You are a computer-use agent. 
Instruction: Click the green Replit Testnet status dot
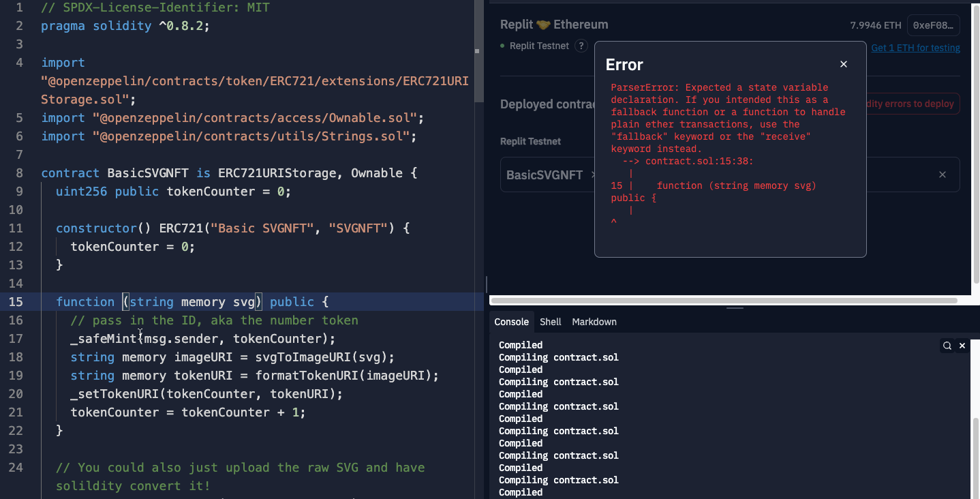pyautogui.click(x=503, y=46)
